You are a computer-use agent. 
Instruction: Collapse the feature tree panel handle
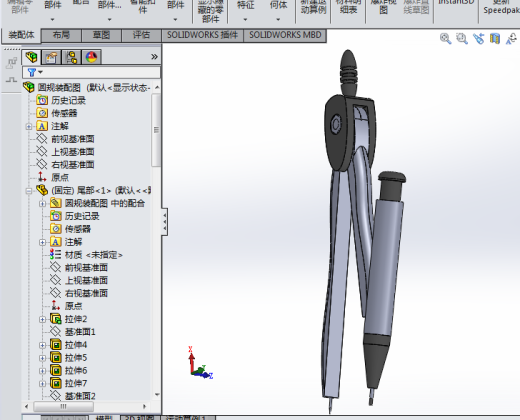coord(165,222)
